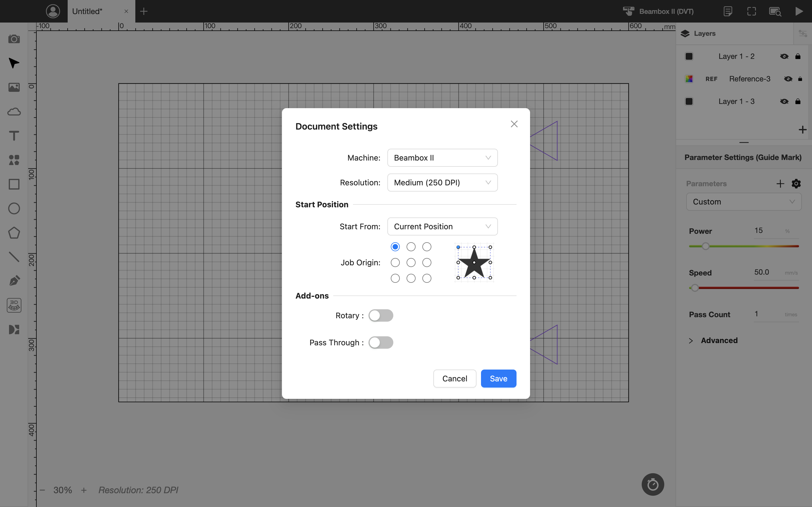This screenshot has height=507, width=812.
Task: Open parameter management gear icon
Action: 796,183
